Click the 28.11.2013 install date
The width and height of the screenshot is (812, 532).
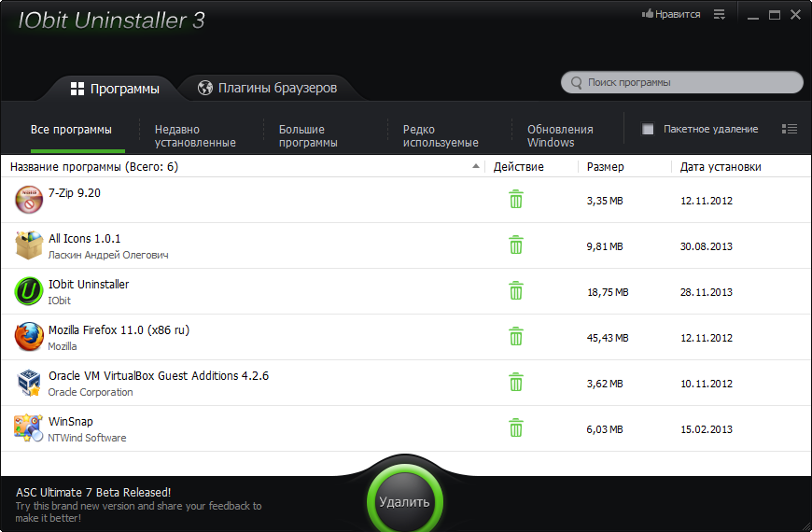click(707, 292)
